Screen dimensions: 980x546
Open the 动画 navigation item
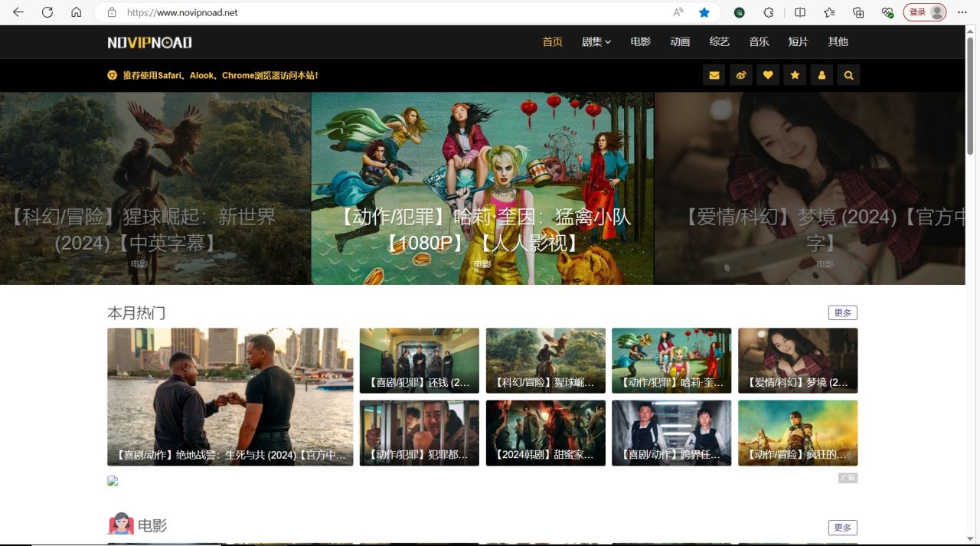point(680,42)
